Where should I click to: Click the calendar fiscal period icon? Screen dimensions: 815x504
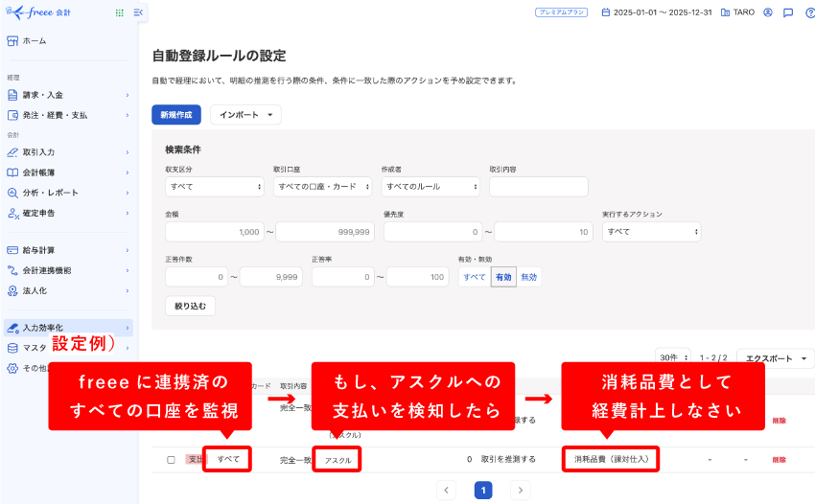pos(605,12)
